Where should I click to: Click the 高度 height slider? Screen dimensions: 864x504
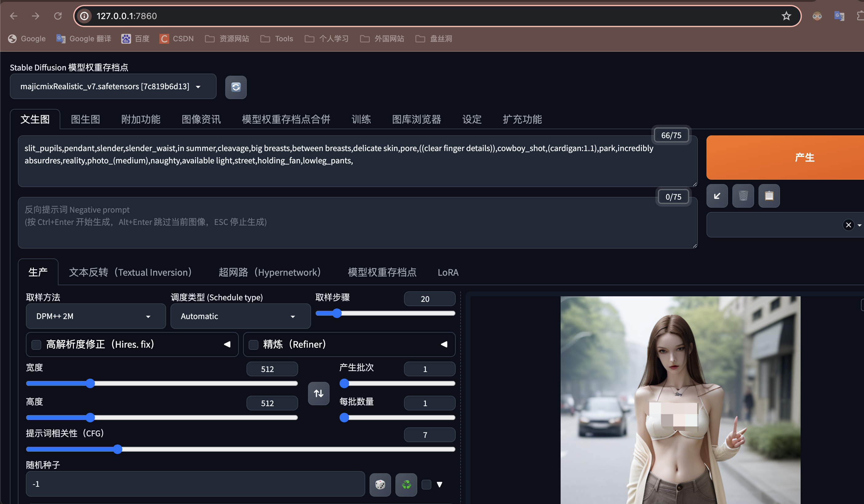click(162, 417)
